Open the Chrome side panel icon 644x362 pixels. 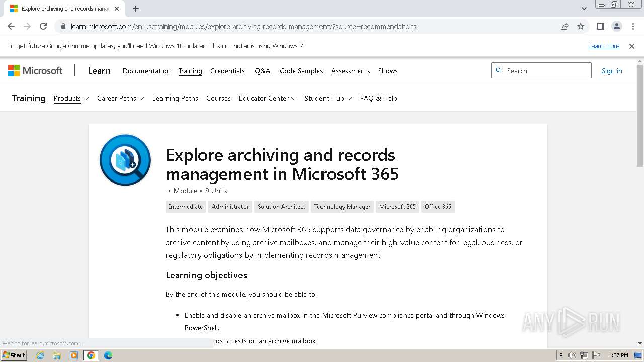[x=600, y=26]
